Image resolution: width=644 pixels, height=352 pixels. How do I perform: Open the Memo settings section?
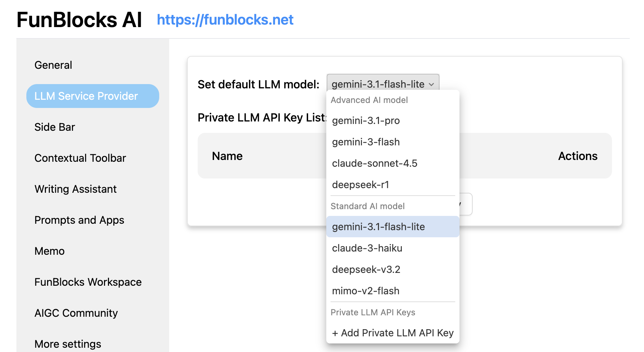pos(49,251)
